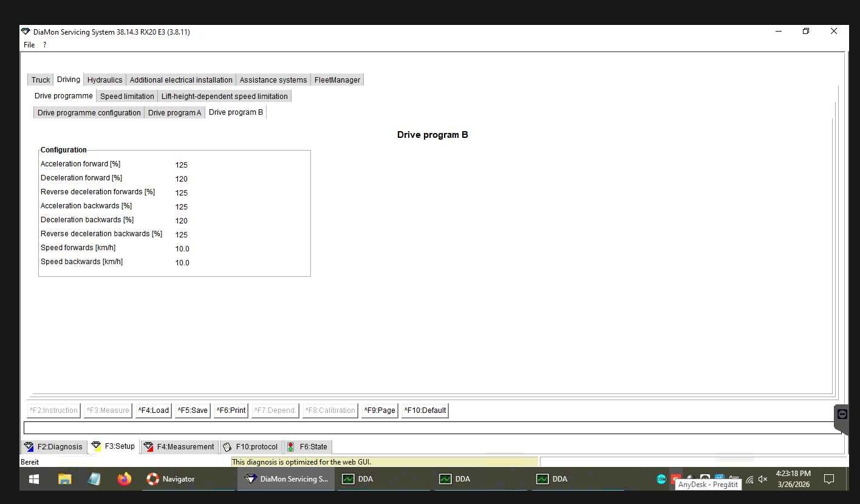Open the Truck tab
Screen dimensions: 860x504
41,80
